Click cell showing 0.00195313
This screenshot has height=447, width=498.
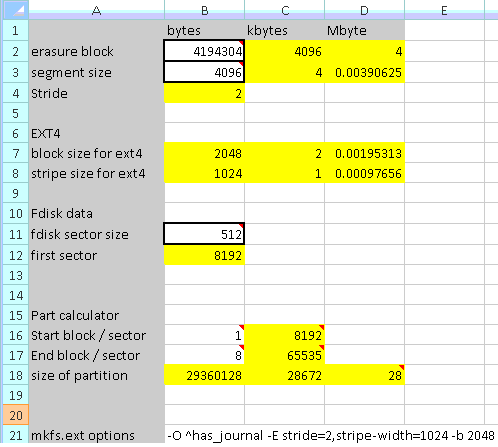[x=364, y=153]
